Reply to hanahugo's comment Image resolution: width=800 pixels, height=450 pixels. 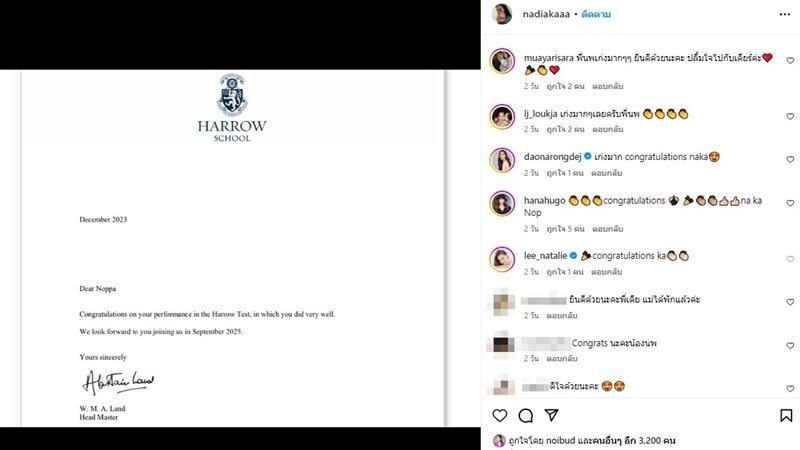tap(608, 229)
